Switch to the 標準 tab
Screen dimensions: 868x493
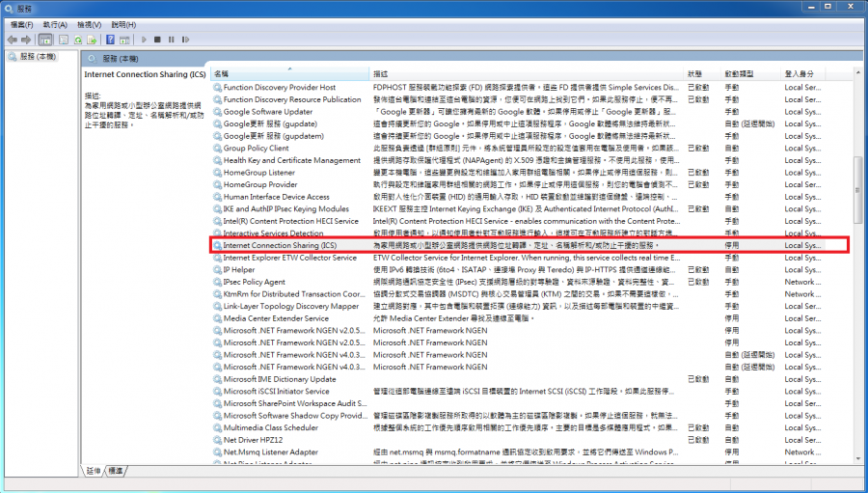(x=116, y=470)
